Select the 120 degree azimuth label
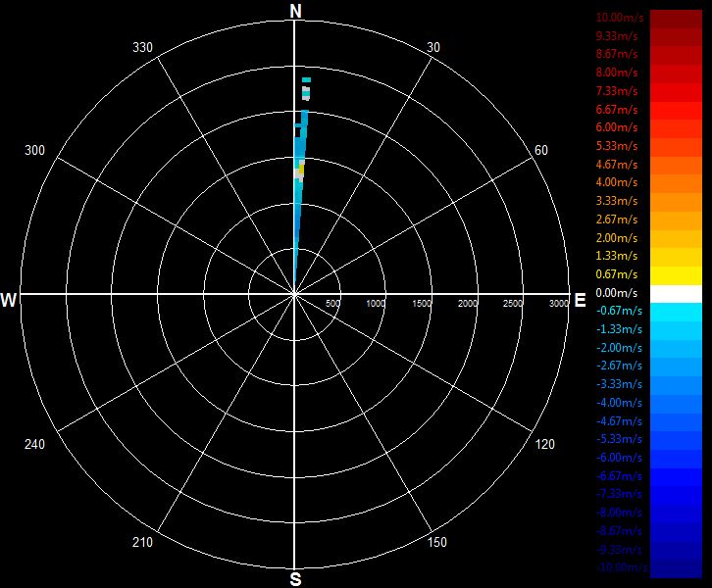This screenshot has width=712, height=588. [x=544, y=444]
